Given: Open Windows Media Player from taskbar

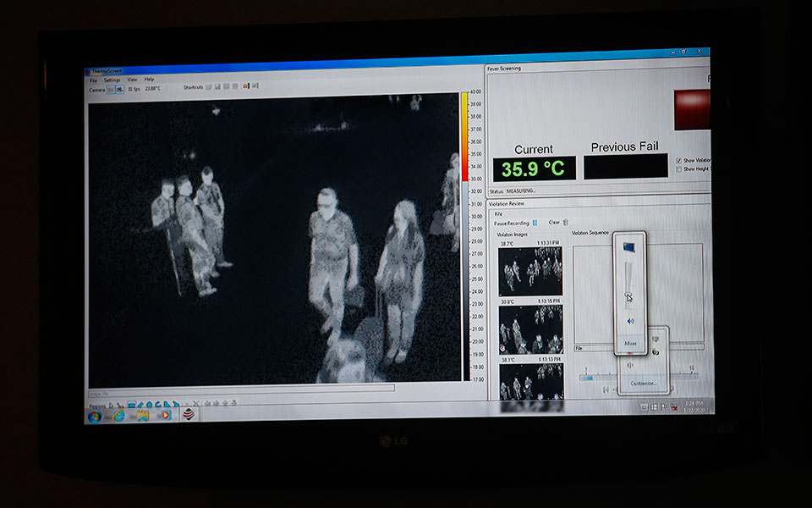Looking at the screenshot, I should pyautogui.click(x=165, y=415).
